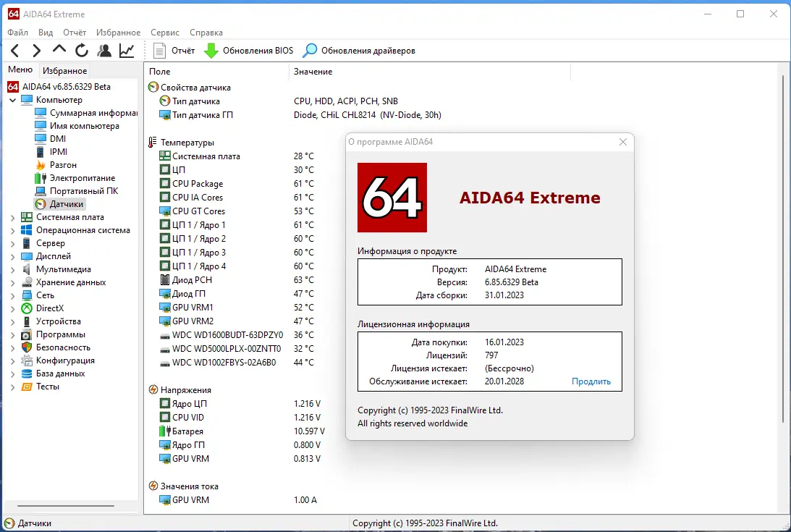Screen dimensions: 791x532
Task: Open the Избранное menu in the menu bar
Action: [119, 33]
